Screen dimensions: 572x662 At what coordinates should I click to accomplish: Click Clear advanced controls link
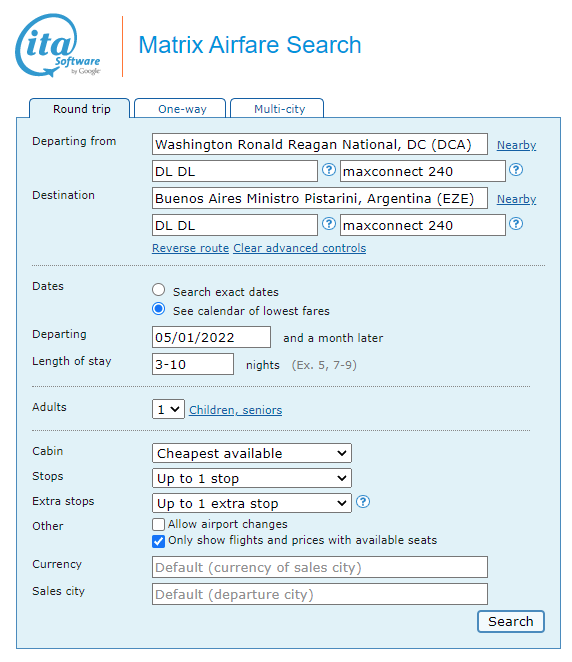300,248
